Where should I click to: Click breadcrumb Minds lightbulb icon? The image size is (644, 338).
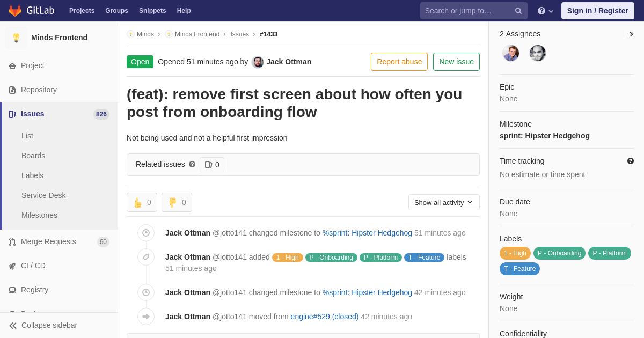[x=130, y=34]
